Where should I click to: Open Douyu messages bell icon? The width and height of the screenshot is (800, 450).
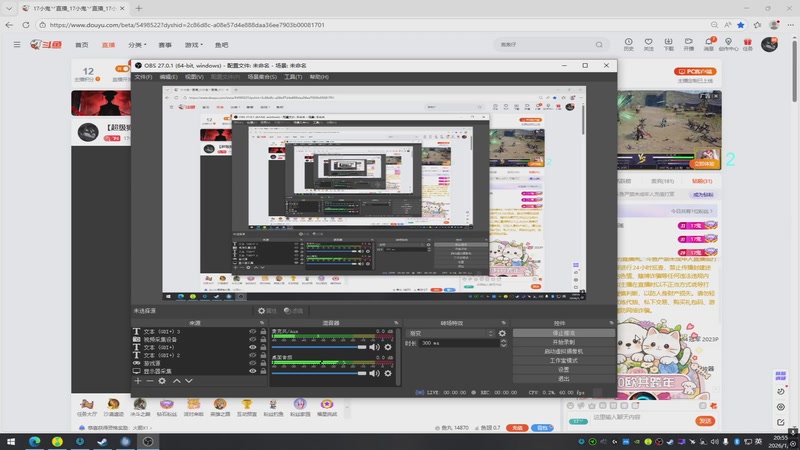click(x=709, y=44)
